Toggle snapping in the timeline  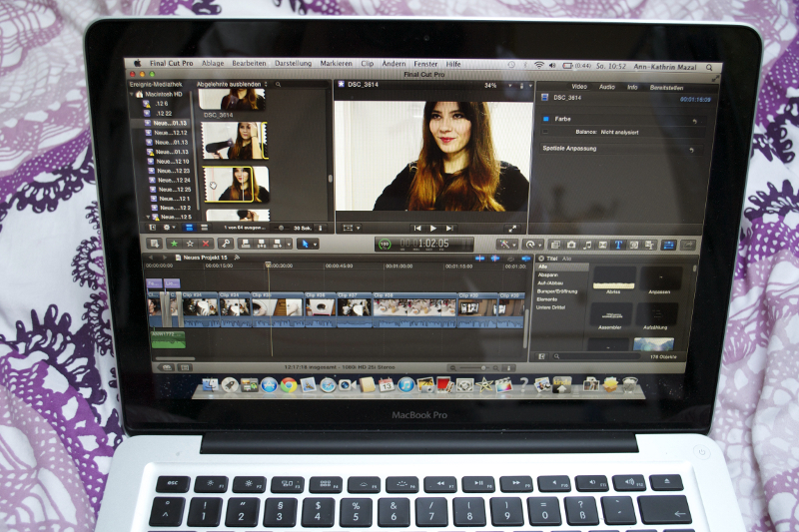pyautogui.click(x=525, y=259)
